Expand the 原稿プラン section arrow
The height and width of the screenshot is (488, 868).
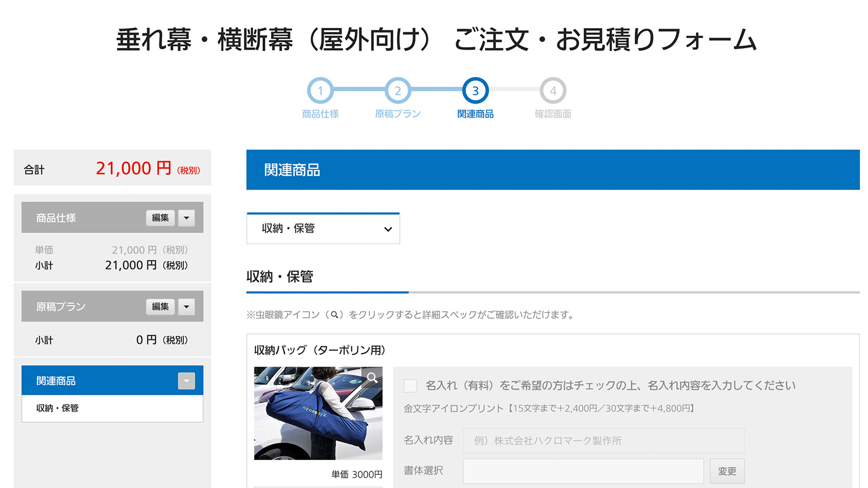186,307
